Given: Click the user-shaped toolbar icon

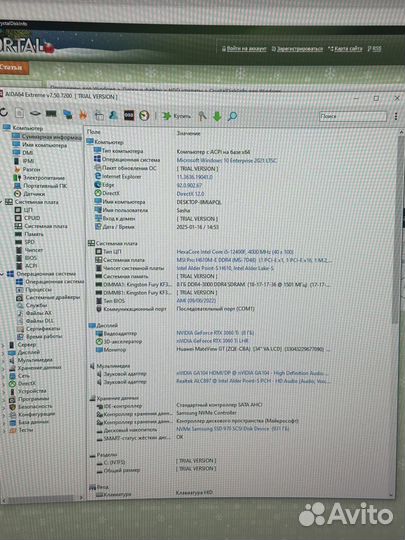Looking at the screenshot, I should 113,115.
